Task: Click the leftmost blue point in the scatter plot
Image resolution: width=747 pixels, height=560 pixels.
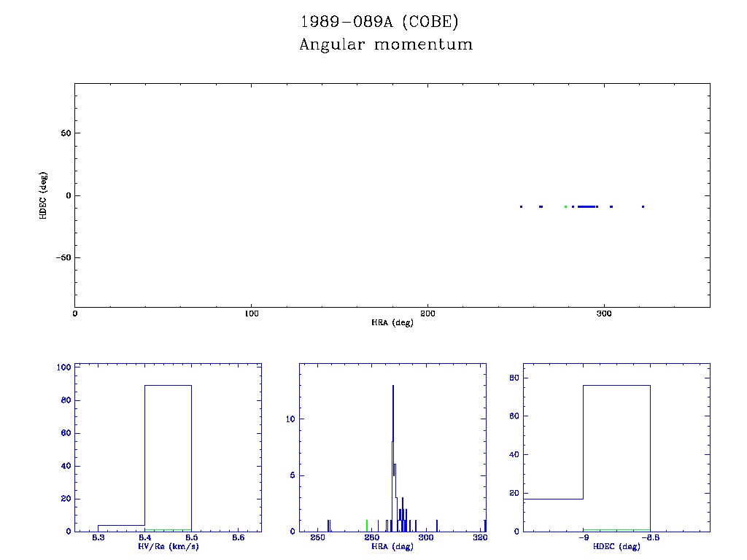Action: (x=521, y=206)
